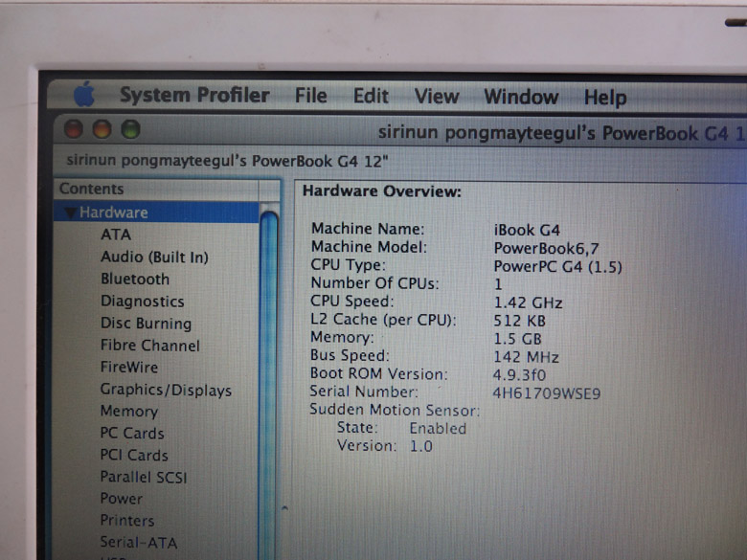Click the Machine Name value iBook G4
Viewport: 747px width, 560px height.
527,231
